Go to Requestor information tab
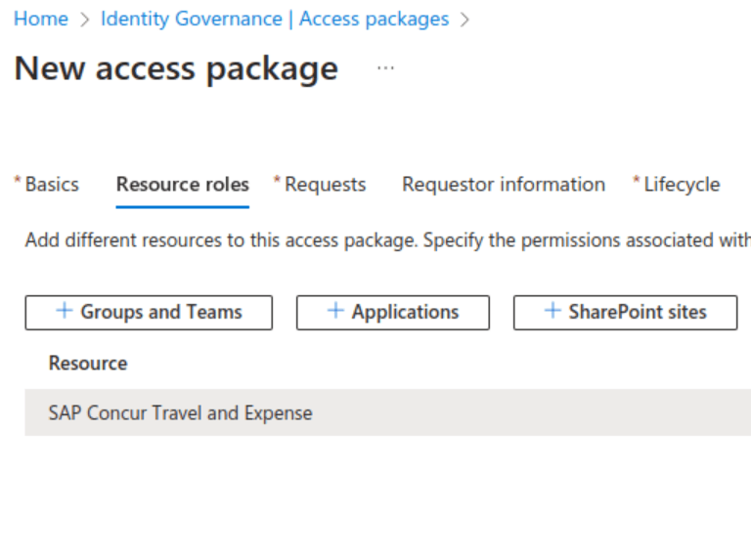The width and height of the screenshot is (751, 560). pos(503,184)
